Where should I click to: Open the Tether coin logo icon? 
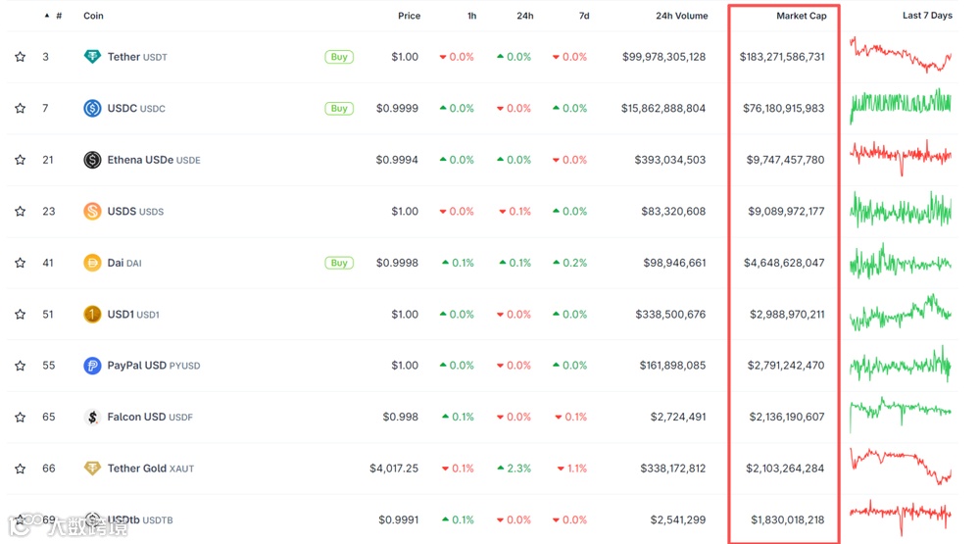(92, 57)
